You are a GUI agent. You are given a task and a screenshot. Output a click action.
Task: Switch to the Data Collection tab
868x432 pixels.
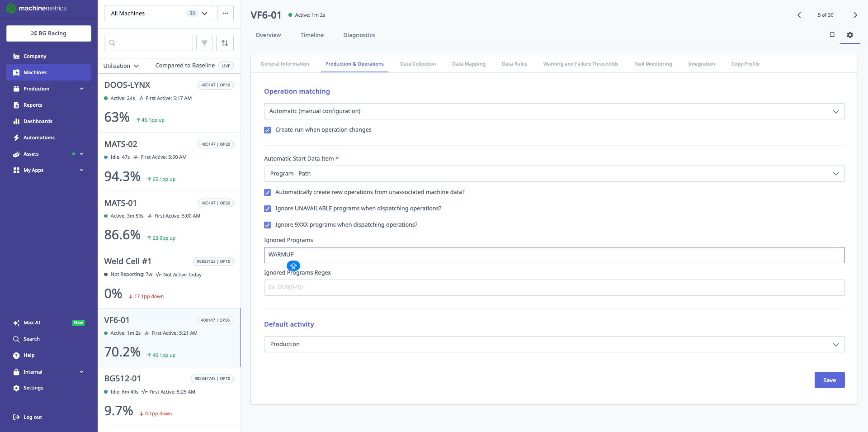tap(418, 64)
